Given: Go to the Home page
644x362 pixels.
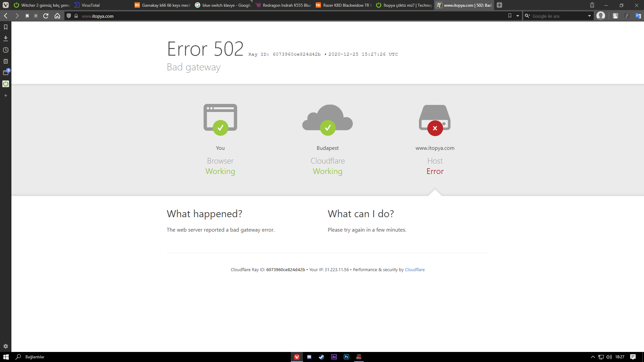Looking at the screenshot, I should (57, 16).
